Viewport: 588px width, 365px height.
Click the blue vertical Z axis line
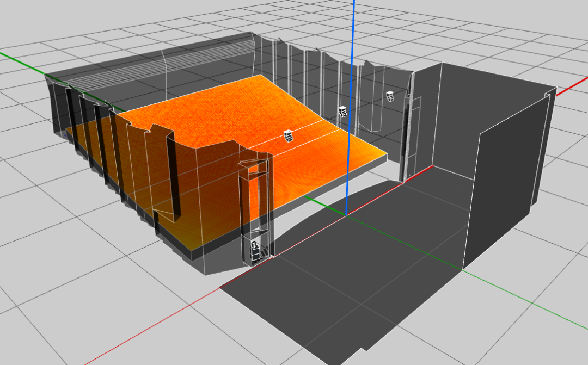[x=350, y=108]
